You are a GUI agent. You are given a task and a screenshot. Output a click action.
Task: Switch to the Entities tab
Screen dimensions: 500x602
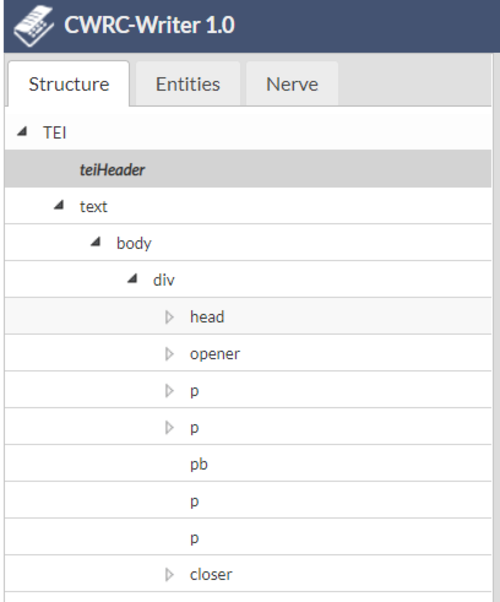[x=188, y=84]
